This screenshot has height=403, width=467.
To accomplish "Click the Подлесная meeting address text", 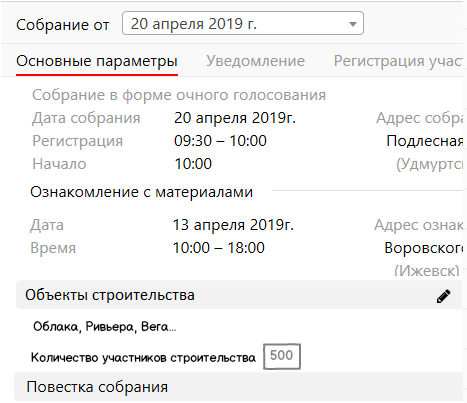I will tap(425, 141).
